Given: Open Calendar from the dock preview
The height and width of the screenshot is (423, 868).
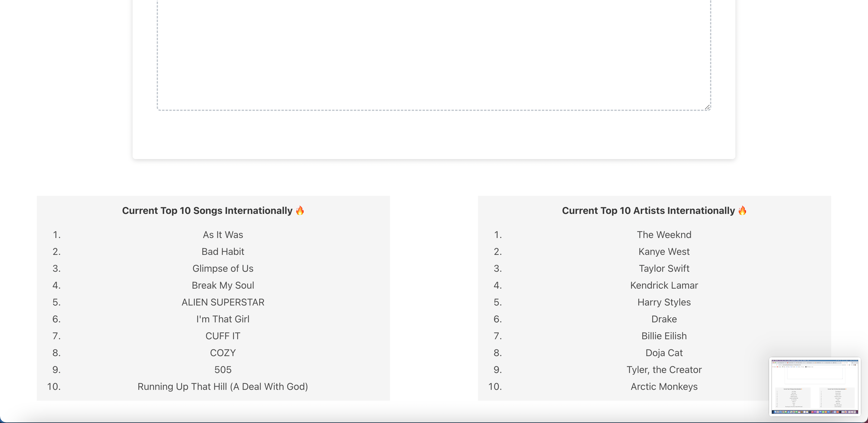Looking at the screenshot, I should pos(799,412).
